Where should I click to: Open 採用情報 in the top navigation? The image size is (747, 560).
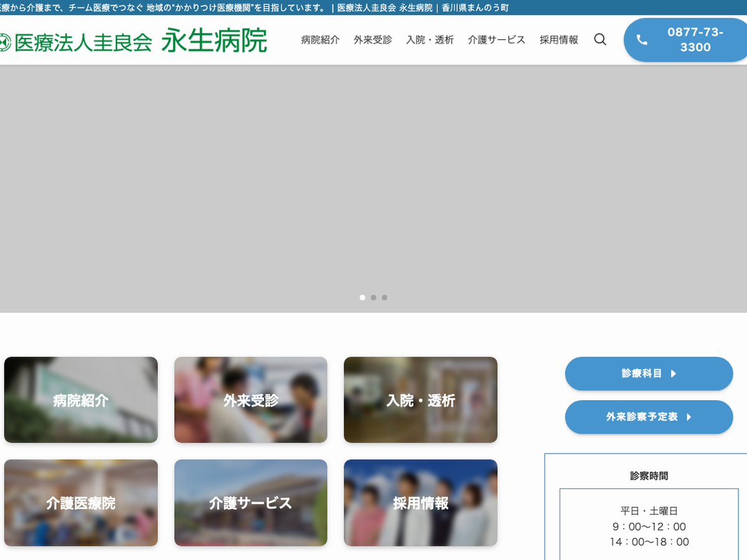tap(558, 40)
